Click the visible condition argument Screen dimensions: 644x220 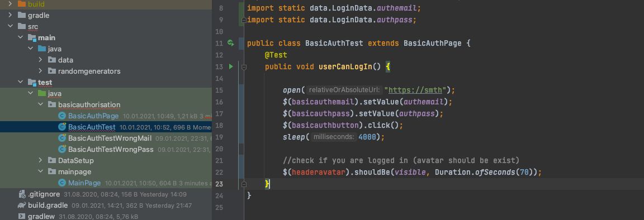(x=410, y=172)
